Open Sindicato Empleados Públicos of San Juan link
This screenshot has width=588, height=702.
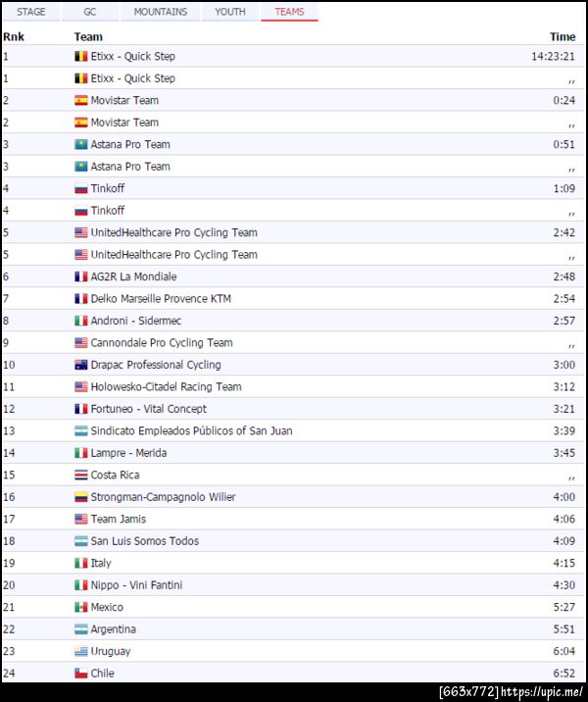click(x=191, y=431)
